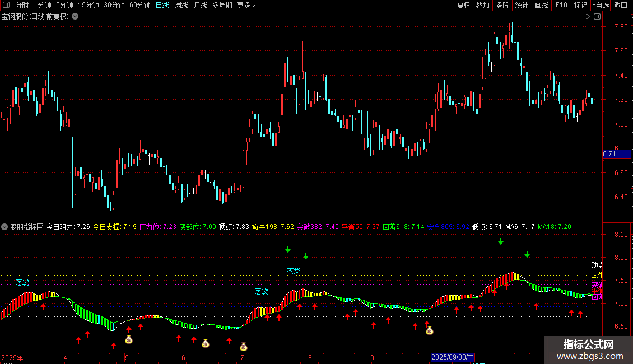Open the 多股 multi-stock view
633x364 pixels.
tap(502, 5)
